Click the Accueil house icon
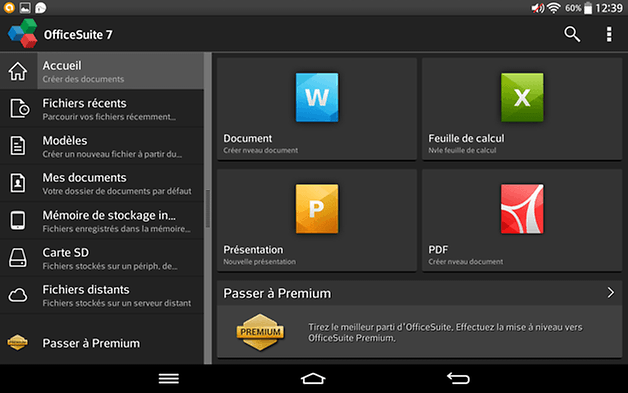628x393 pixels. click(18, 71)
